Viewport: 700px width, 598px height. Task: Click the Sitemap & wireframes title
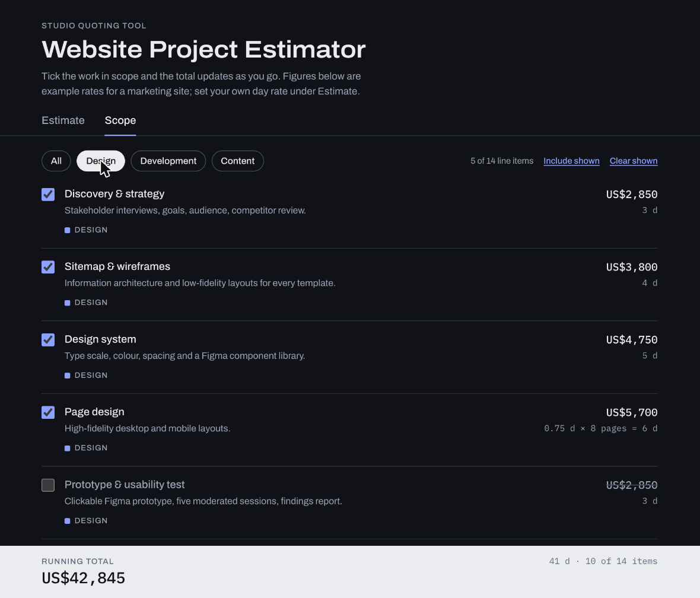point(117,266)
